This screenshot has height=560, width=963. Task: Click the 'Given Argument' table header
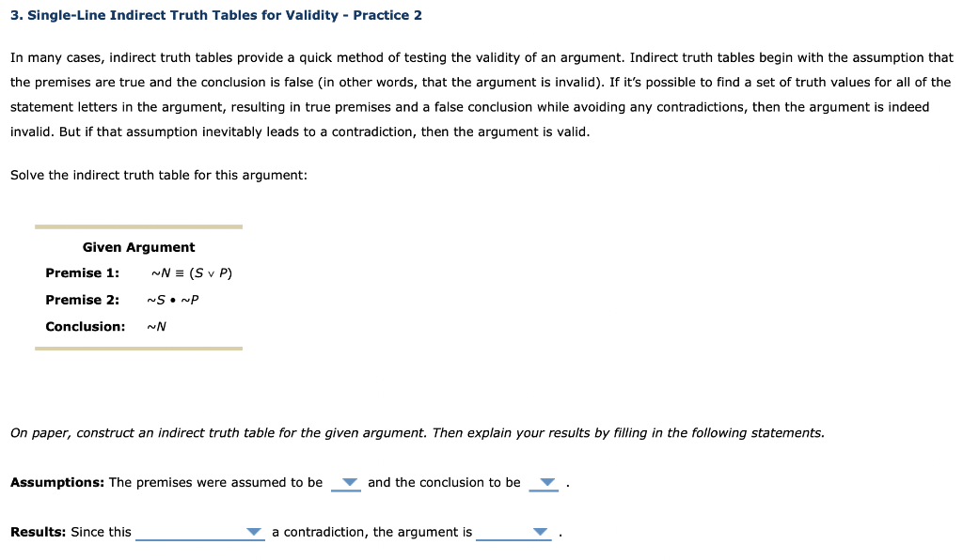[x=138, y=246]
